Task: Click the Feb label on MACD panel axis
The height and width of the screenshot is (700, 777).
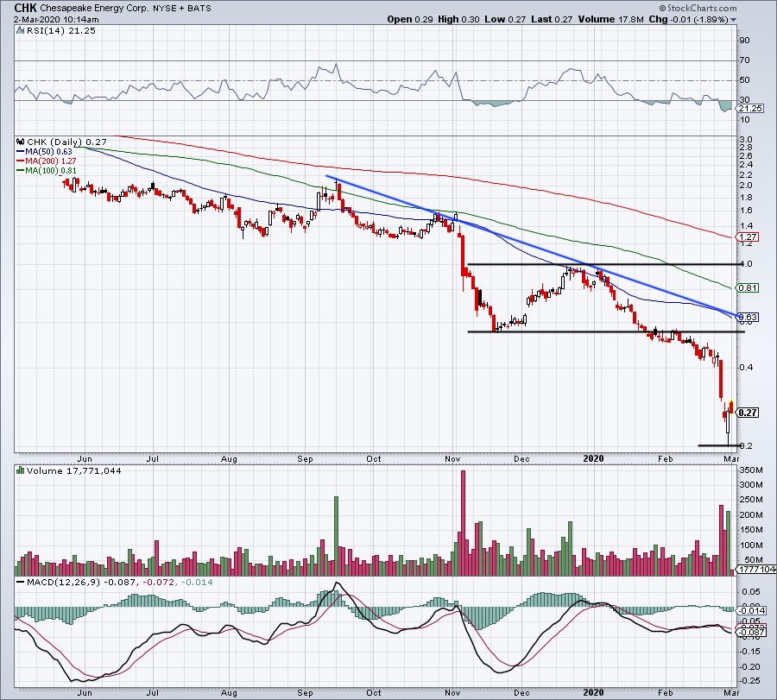Action: [x=665, y=692]
